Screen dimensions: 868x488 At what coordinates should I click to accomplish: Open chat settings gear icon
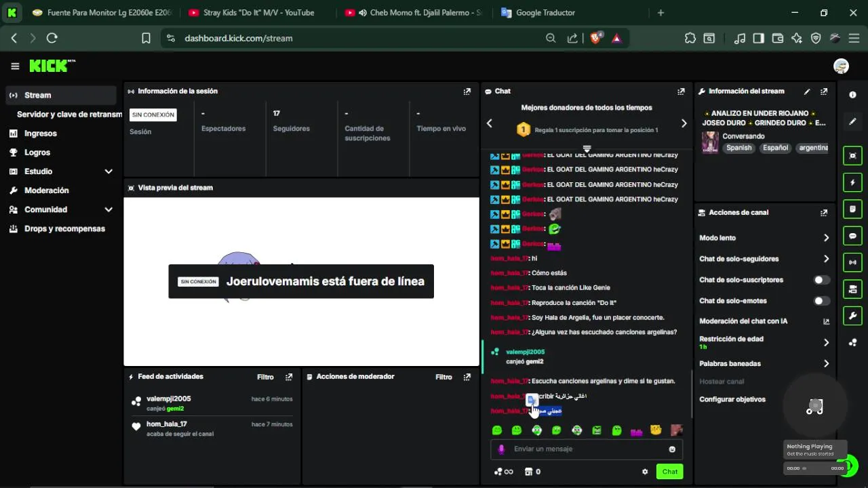click(645, 472)
